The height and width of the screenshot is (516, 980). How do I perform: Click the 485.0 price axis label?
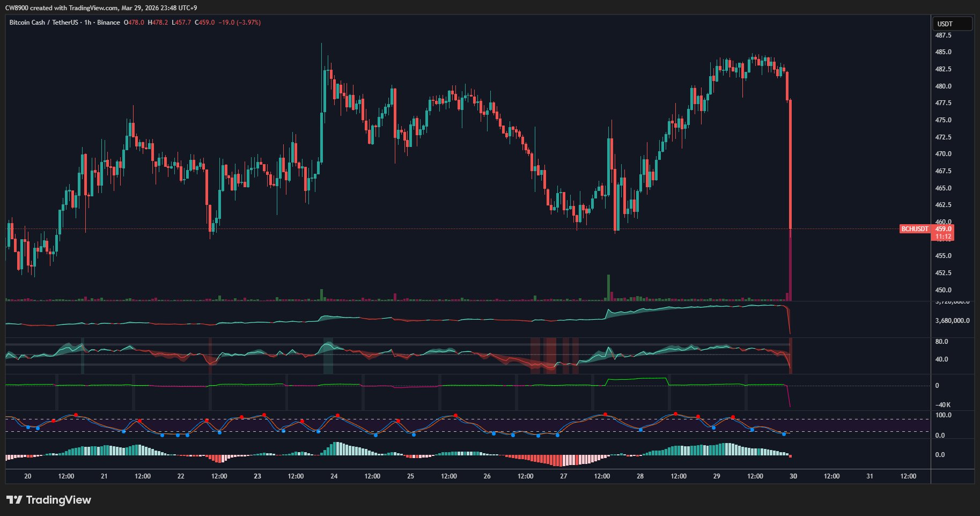(x=943, y=52)
